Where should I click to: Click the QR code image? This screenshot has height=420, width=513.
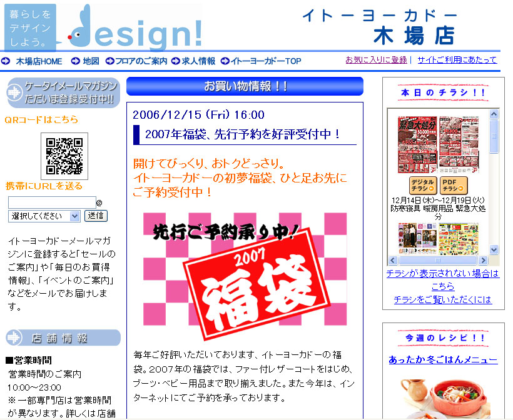64,156
